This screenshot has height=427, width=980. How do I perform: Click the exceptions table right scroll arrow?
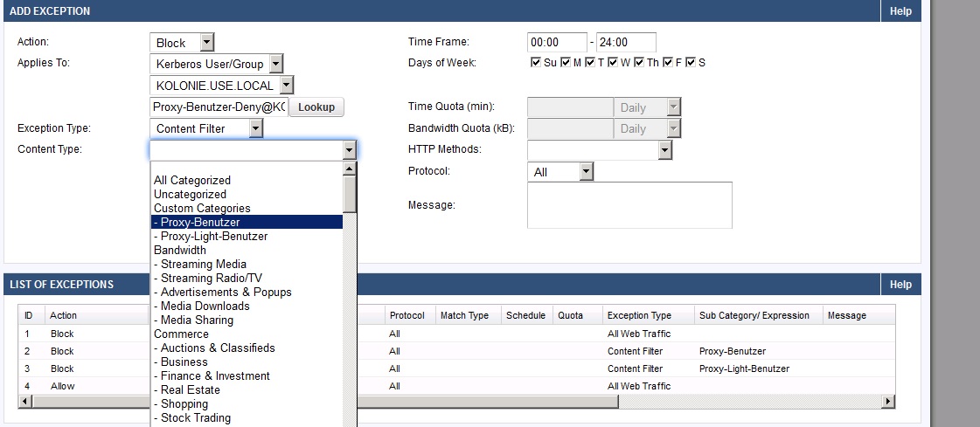pyautogui.click(x=888, y=401)
